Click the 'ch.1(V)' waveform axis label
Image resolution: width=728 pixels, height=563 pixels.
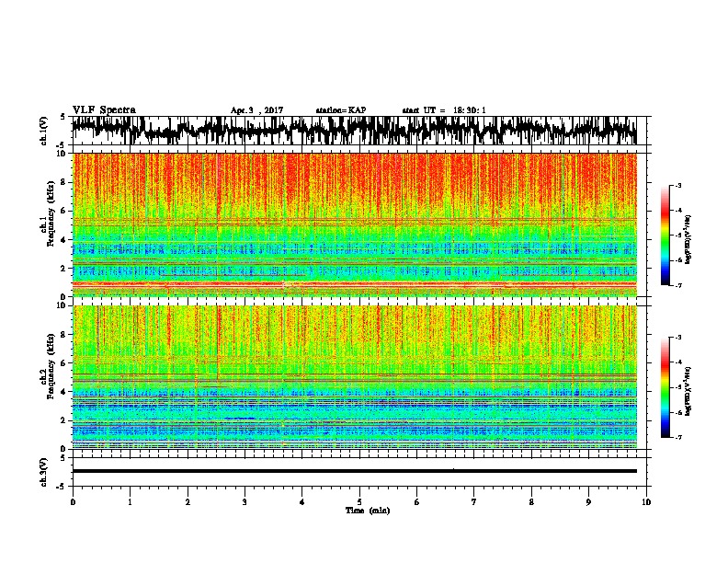tap(44, 131)
